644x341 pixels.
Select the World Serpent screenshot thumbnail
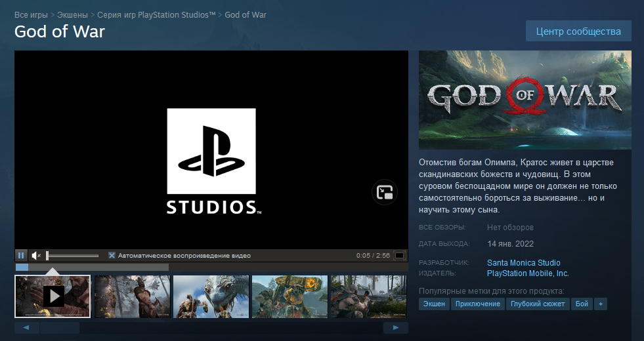click(x=211, y=296)
